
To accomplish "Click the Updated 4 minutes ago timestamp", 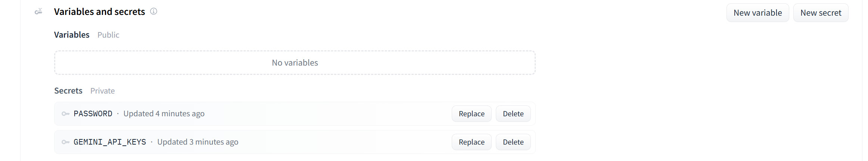I will (x=164, y=114).
